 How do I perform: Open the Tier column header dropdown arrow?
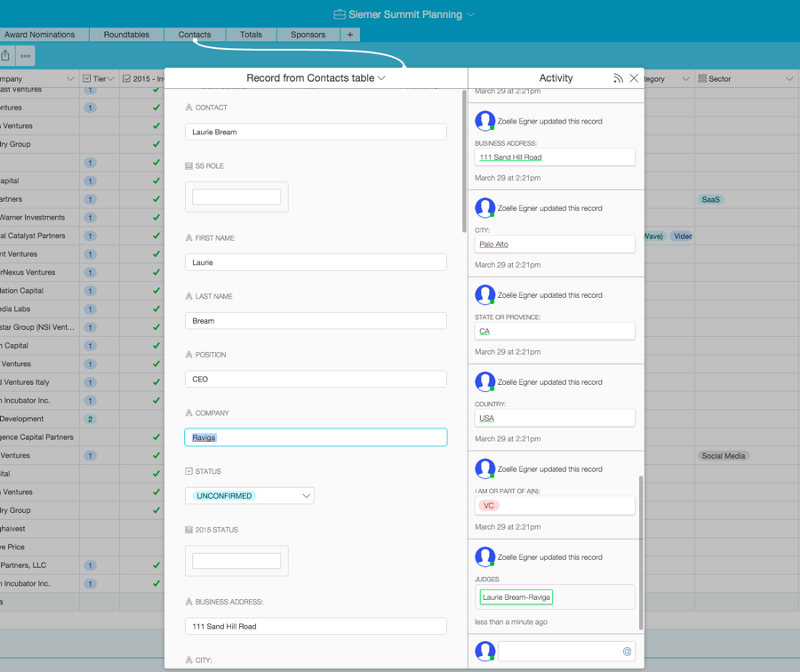coord(110,79)
